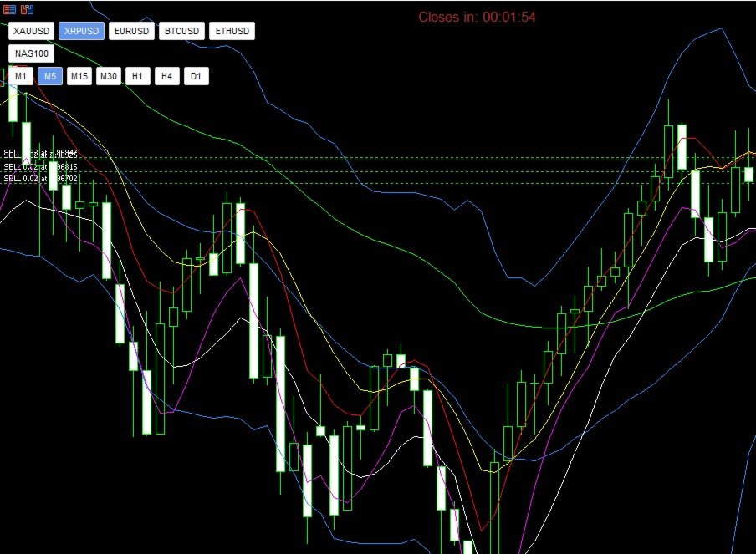Viewport: 756px width, 554px height.
Task: Select the H4 timeframe button
Action: coord(166,76)
